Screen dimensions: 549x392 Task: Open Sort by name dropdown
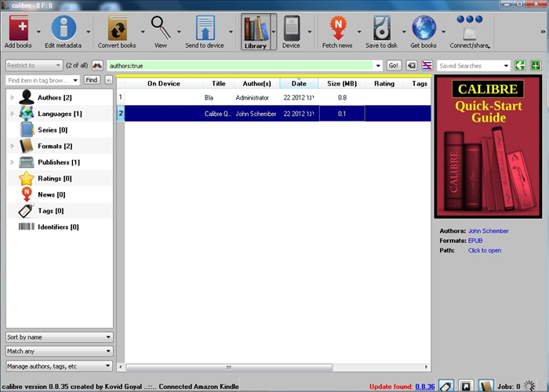(60, 337)
